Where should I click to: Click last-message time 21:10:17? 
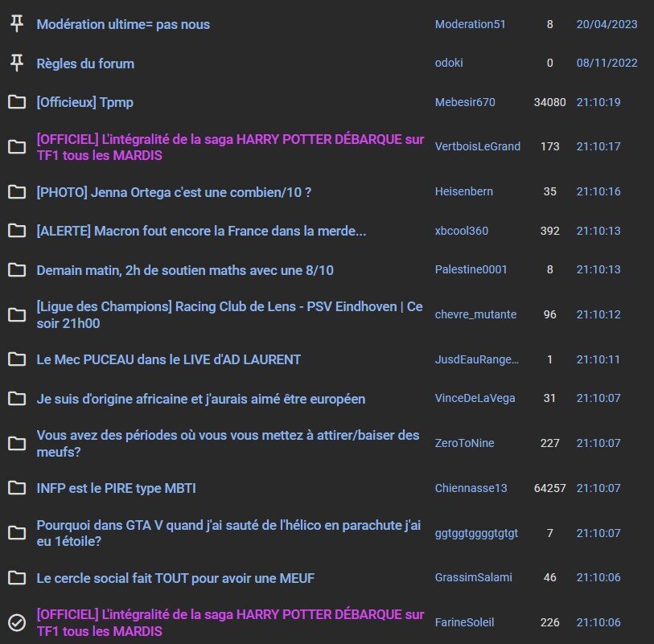(598, 146)
